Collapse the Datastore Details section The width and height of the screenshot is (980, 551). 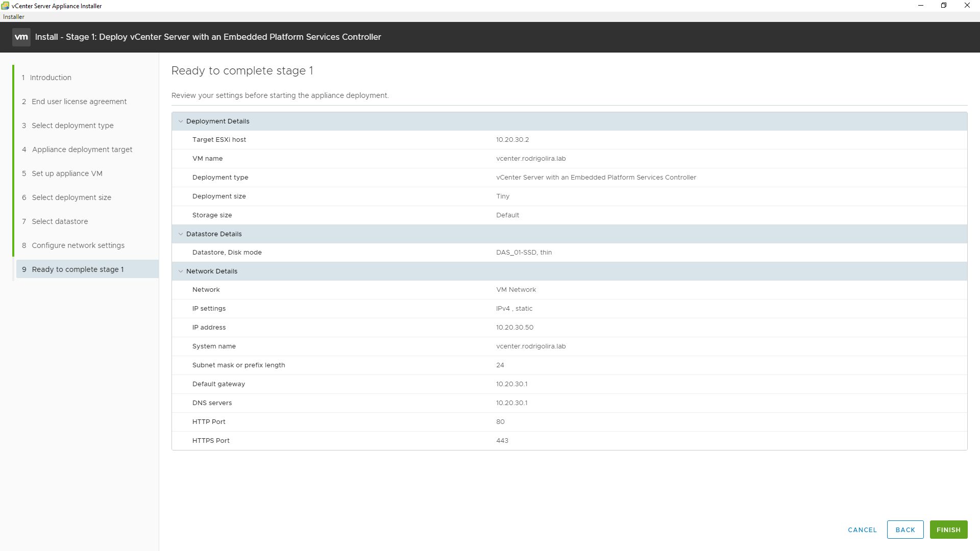[x=181, y=234]
